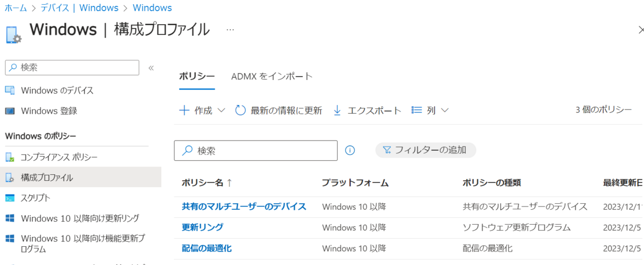Click the Windows のデバイス sidebar icon
Image resolution: width=644 pixels, height=265 pixels.
point(10,90)
